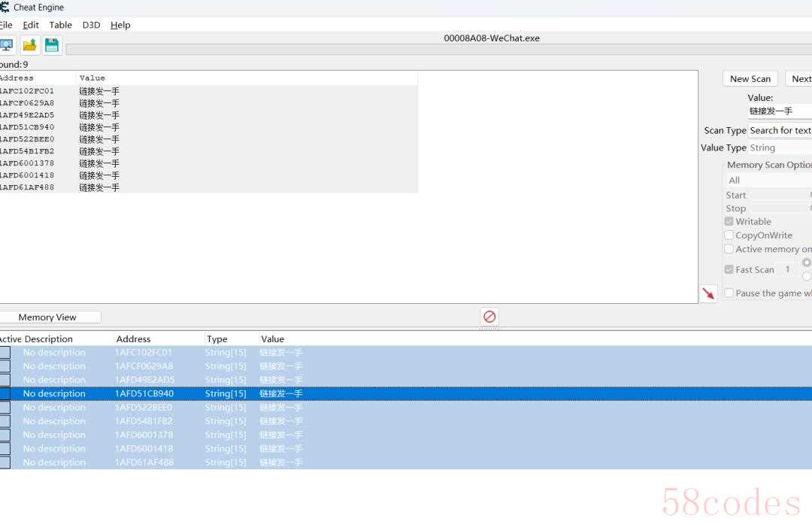Open the process selector computer icon
The width and height of the screenshot is (812, 525).
tap(6, 46)
